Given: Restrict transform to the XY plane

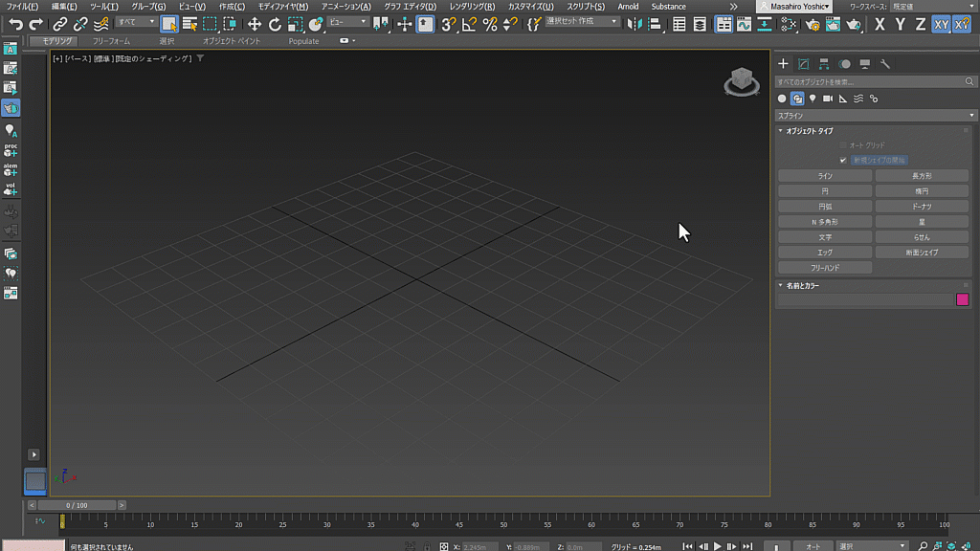Looking at the screenshot, I should coord(942,24).
